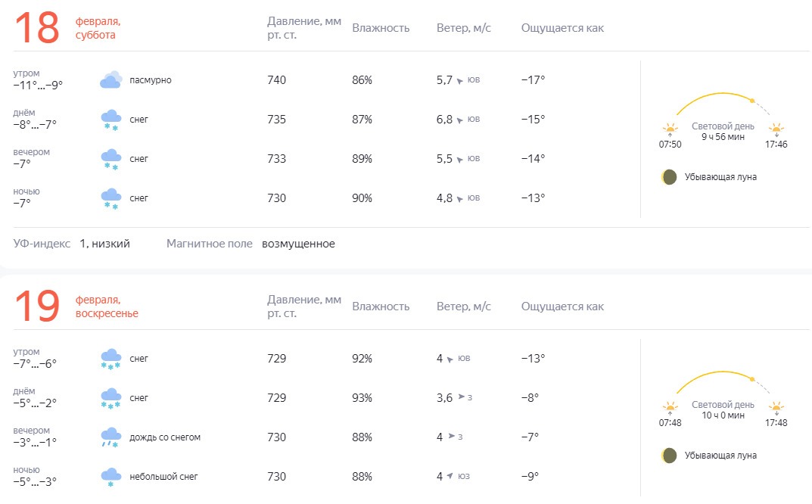The height and width of the screenshot is (504, 812).
Task: Click the Магнитное поле value возмущенное
Action: [x=298, y=244]
